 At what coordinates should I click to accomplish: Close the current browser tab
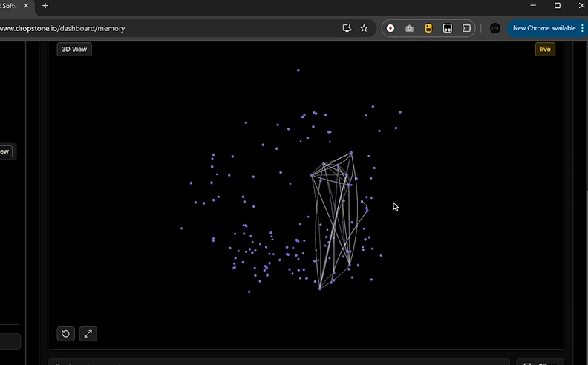coord(26,6)
